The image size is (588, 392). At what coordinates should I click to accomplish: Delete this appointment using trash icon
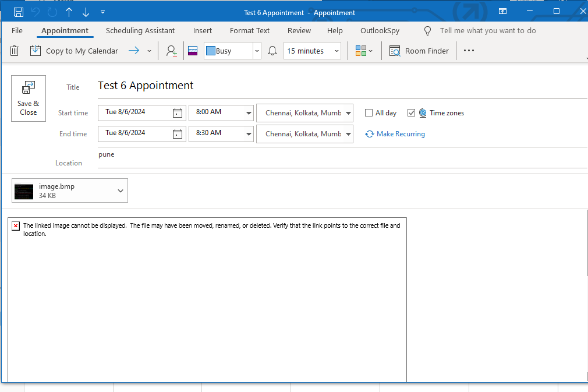point(15,51)
